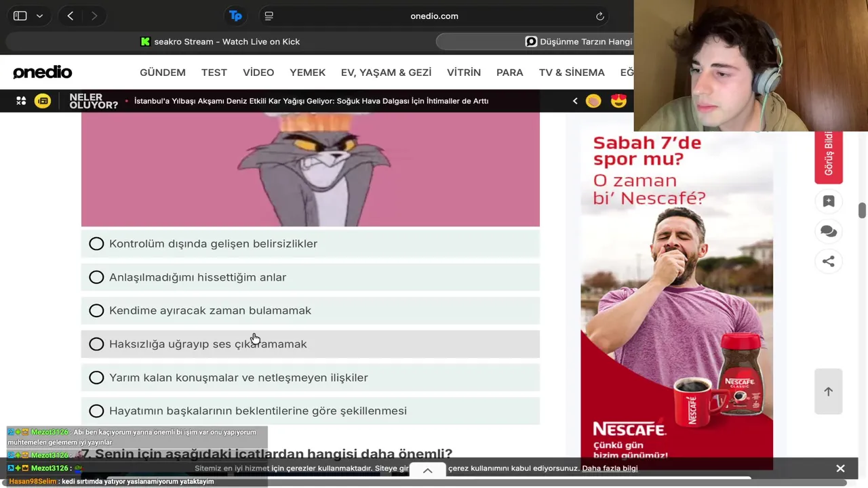Open the VİTRİN menu
The image size is (868, 488).
[x=464, y=73]
